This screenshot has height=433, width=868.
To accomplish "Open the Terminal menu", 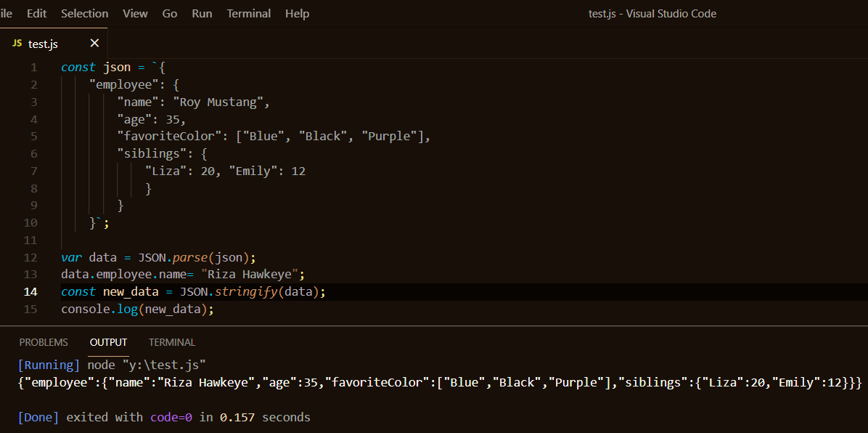I will [x=248, y=13].
